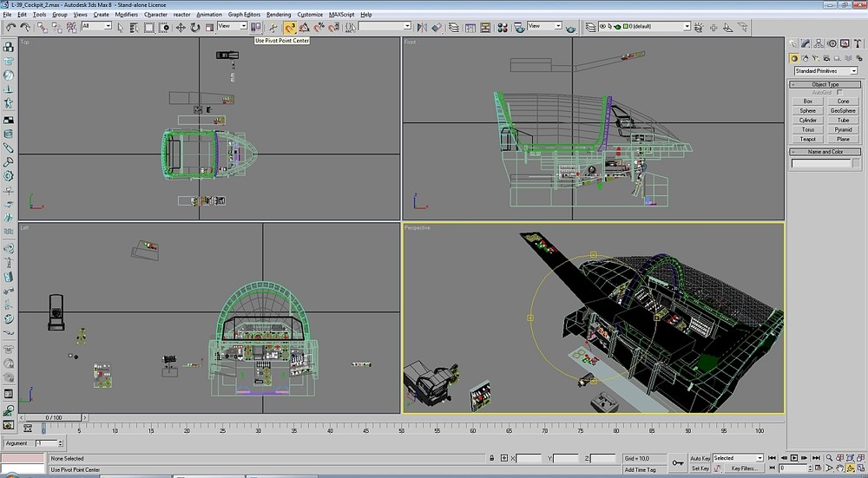This screenshot has width=868, height=478.
Task: Toggle the AutoGrid checkbox
Action: click(838, 92)
